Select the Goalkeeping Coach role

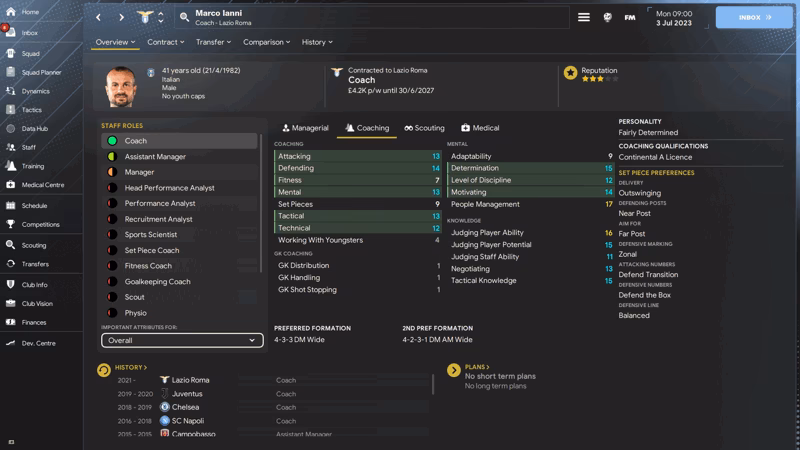click(179, 282)
